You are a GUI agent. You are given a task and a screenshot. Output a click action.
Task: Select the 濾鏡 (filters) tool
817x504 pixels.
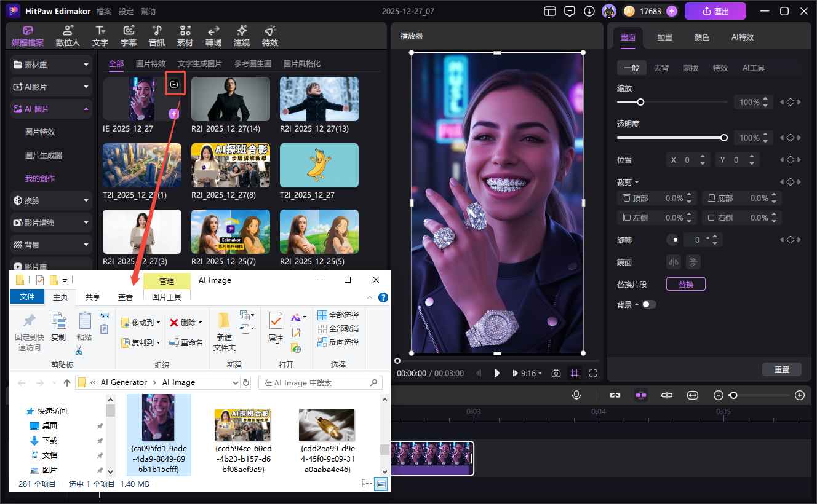(x=241, y=35)
